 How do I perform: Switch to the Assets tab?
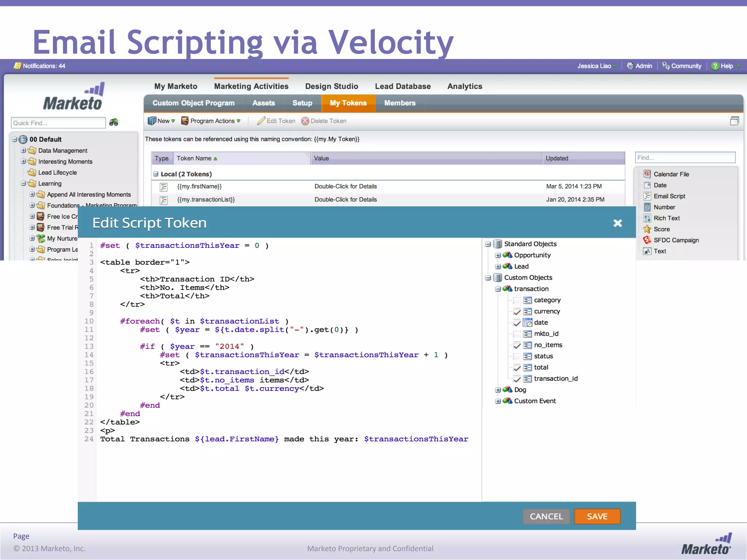264,103
